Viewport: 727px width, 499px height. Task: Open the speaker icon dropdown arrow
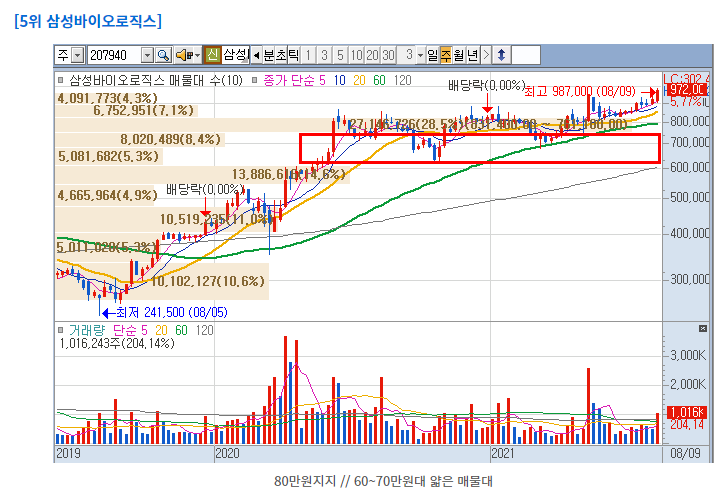198,56
